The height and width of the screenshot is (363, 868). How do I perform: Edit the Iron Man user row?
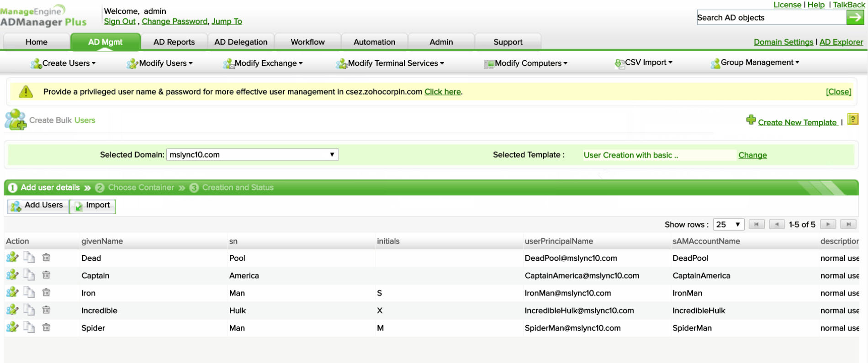coord(12,292)
